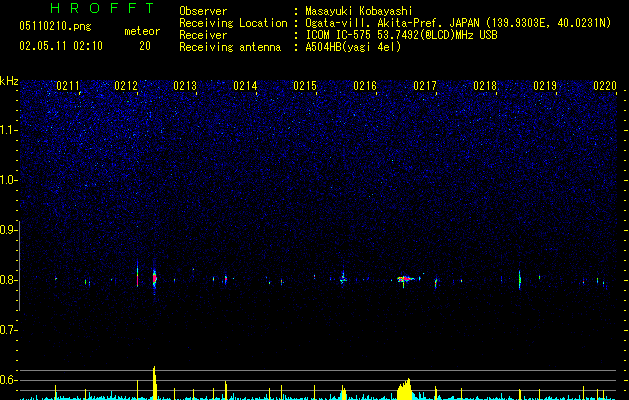Click the meteor count value 20
Screen dimensions: 629x400
[x=145, y=46]
